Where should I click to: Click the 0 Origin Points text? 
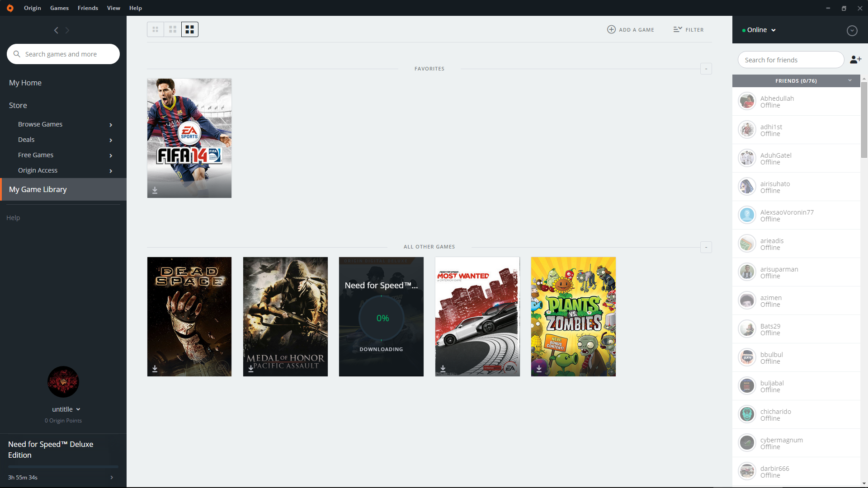tap(63, 421)
